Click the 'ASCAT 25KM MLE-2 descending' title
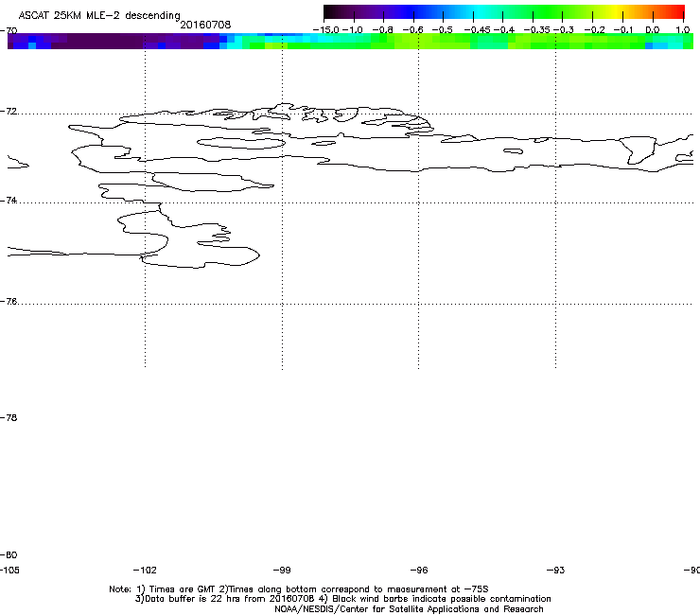The height and width of the screenshot is (615, 700). tap(99, 15)
